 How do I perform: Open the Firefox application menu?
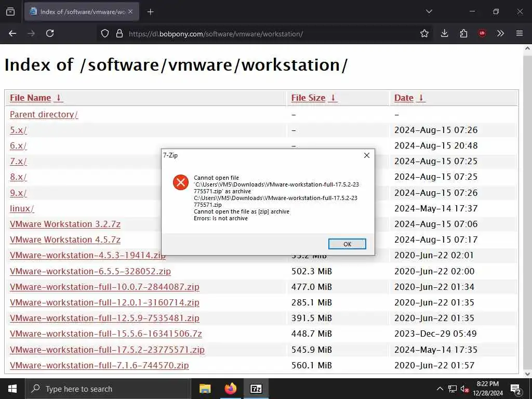520,33
